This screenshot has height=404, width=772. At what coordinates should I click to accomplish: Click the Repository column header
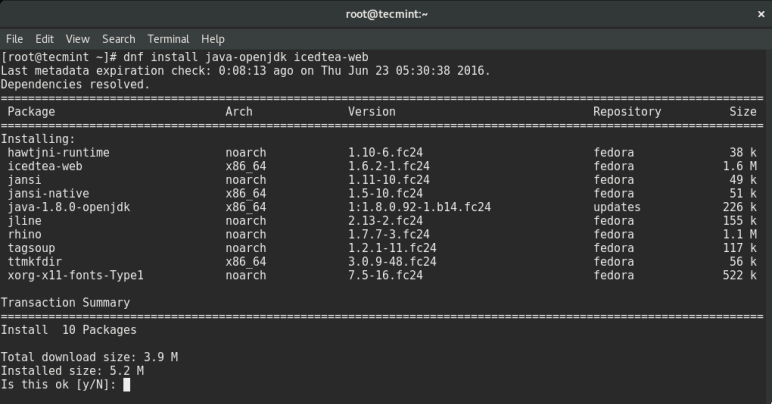[627, 112]
